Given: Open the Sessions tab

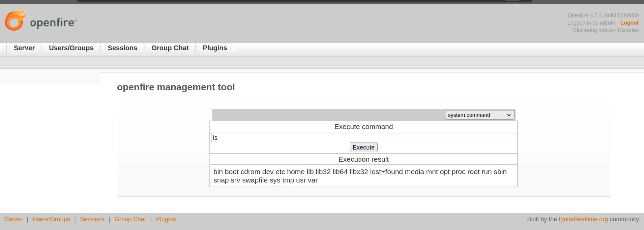Looking at the screenshot, I should (x=122, y=48).
